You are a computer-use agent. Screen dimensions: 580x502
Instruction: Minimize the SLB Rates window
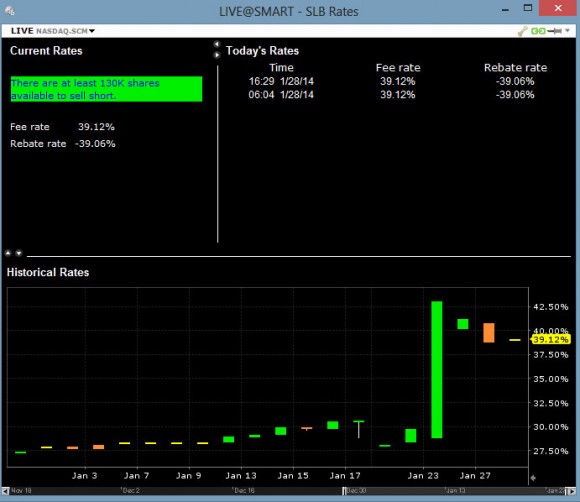(x=505, y=9)
